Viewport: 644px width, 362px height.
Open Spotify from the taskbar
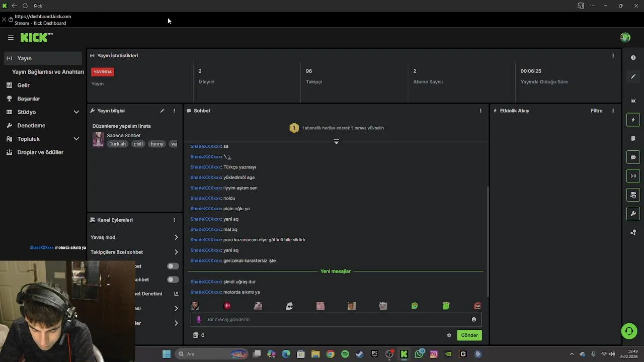[x=345, y=354]
